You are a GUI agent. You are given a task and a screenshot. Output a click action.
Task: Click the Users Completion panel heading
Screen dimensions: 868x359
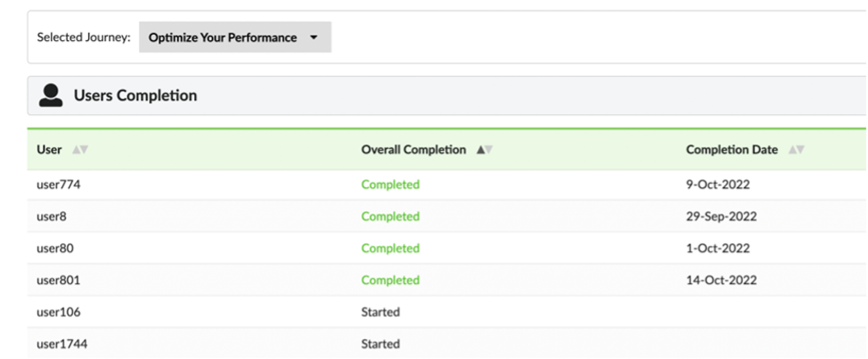(135, 95)
